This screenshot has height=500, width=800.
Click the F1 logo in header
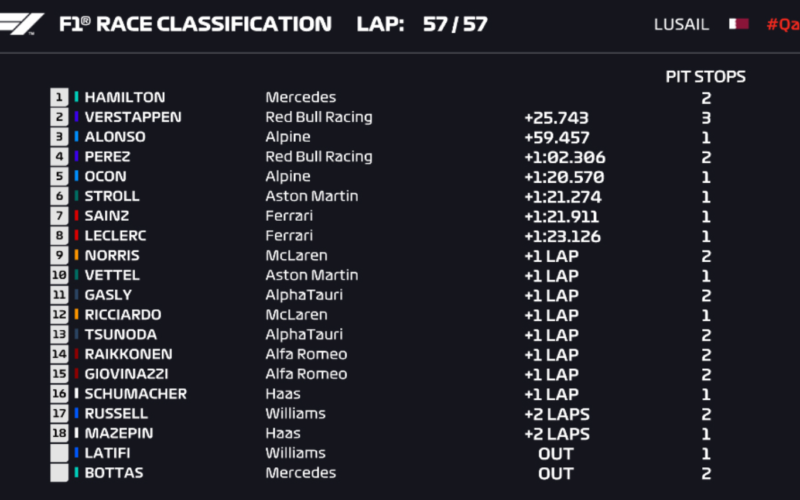pos(20,23)
